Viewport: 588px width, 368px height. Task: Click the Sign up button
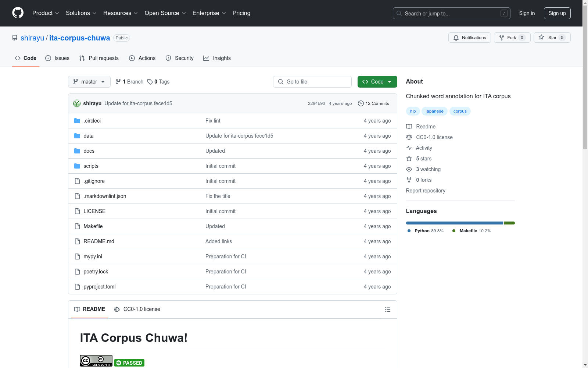pyautogui.click(x=557, y=13)
